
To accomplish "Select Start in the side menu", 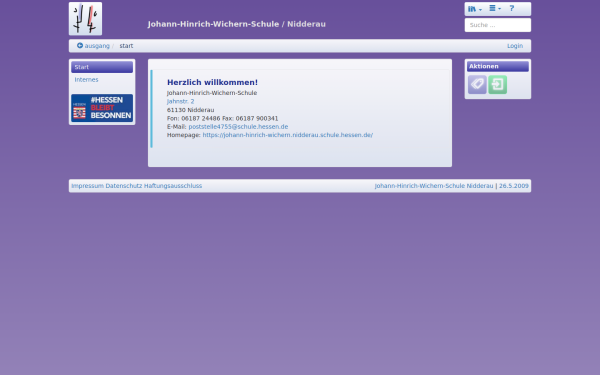I will point(102,67).
